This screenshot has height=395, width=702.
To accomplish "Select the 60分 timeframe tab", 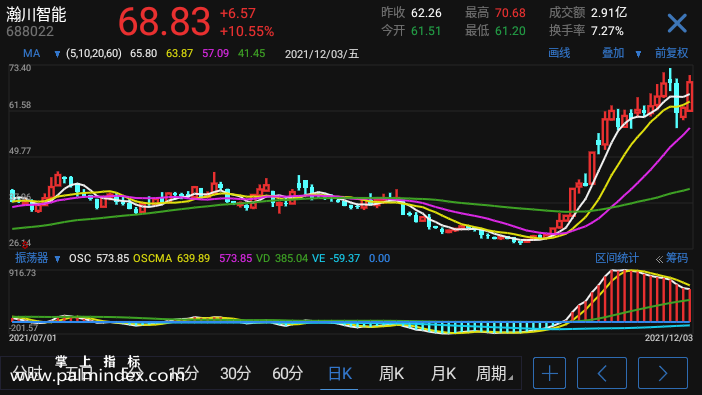I will [x=287, y=373].
